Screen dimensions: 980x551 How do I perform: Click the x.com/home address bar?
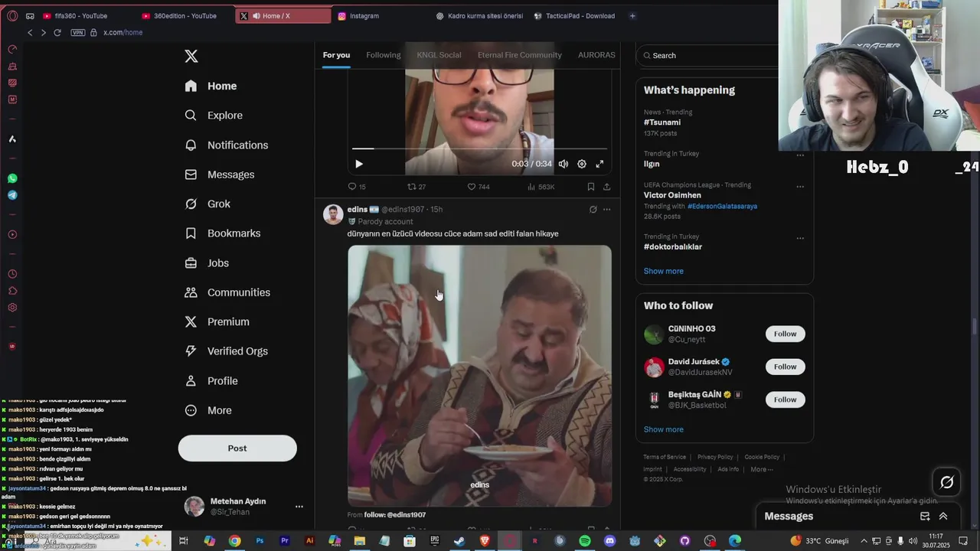[x=123, y=32]
